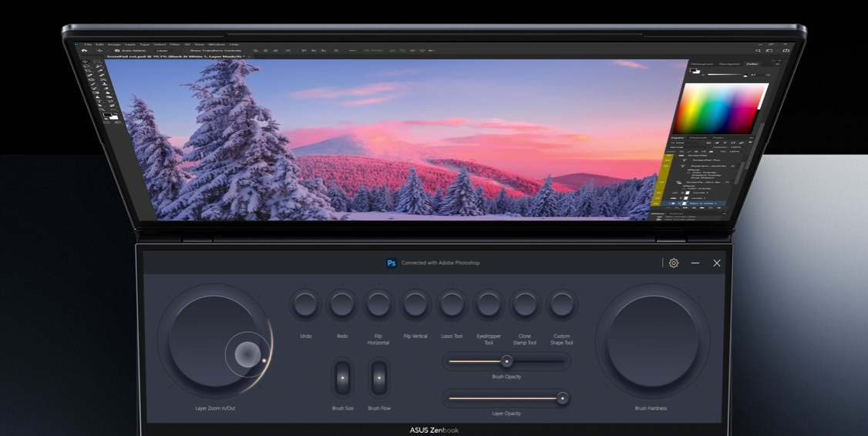Screen dimensions: 868x436
Task: Hide the Levels 1 layer eye
Action: coord(658,198)
